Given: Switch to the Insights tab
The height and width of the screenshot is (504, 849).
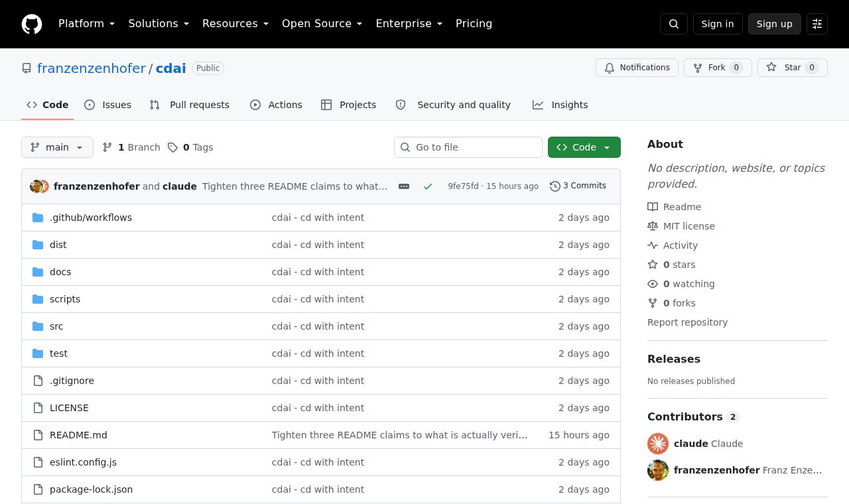Looking at the screenshot, I should pos(560,105).
